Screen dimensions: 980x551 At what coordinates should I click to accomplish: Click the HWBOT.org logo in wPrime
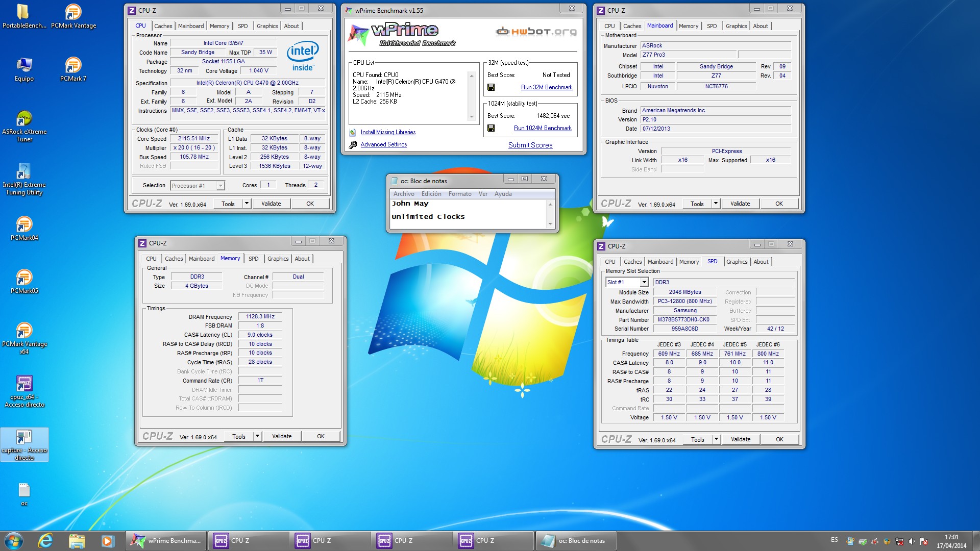[x=536, y=32]
